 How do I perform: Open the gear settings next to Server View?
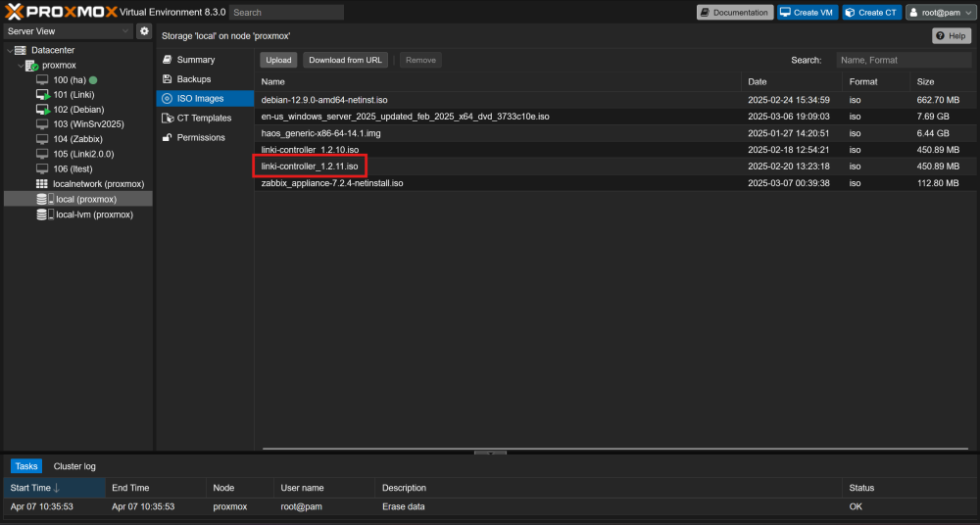tap(144, 30)
